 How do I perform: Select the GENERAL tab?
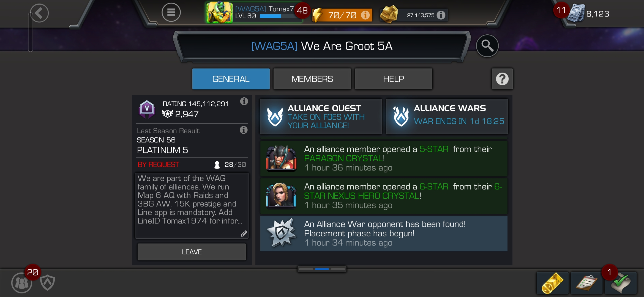tap(231, 79)
